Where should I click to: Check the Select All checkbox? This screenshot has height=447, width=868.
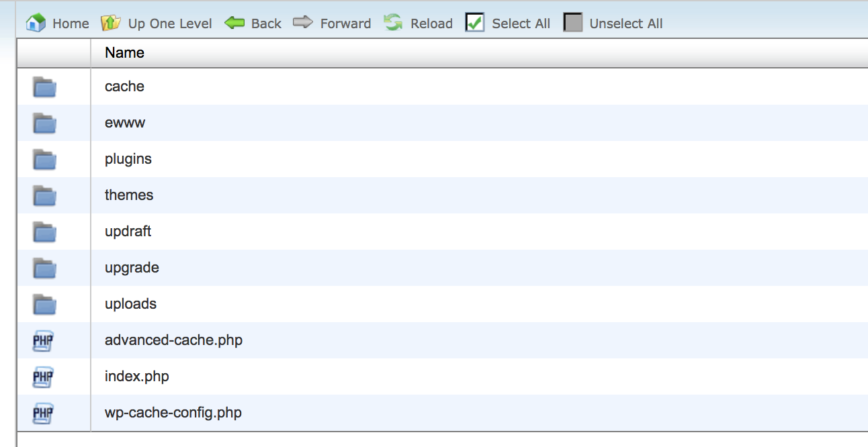pos(475,23)
